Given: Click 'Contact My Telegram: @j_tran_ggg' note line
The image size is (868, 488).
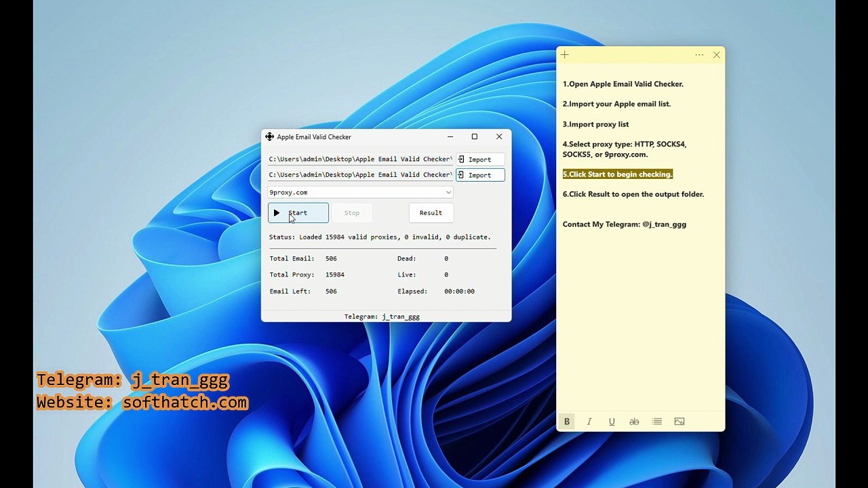Looking at the screenshot, I should pos(625,224).
